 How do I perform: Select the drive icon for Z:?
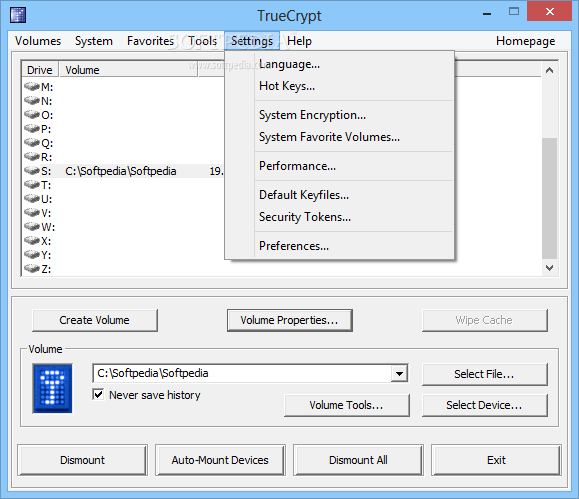pos(32,269)
